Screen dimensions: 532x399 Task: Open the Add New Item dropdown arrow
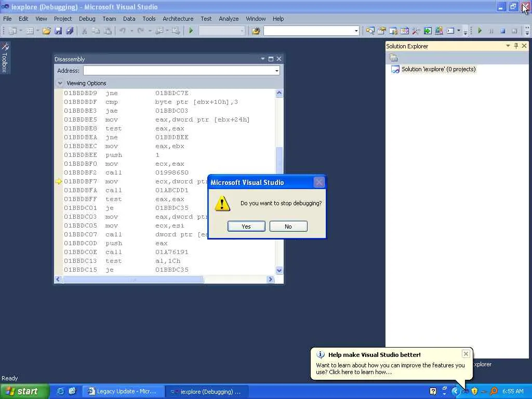pos(37,31)
